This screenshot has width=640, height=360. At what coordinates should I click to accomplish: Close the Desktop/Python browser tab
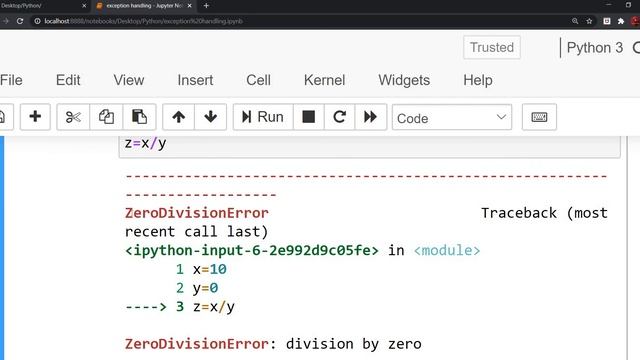84,6
